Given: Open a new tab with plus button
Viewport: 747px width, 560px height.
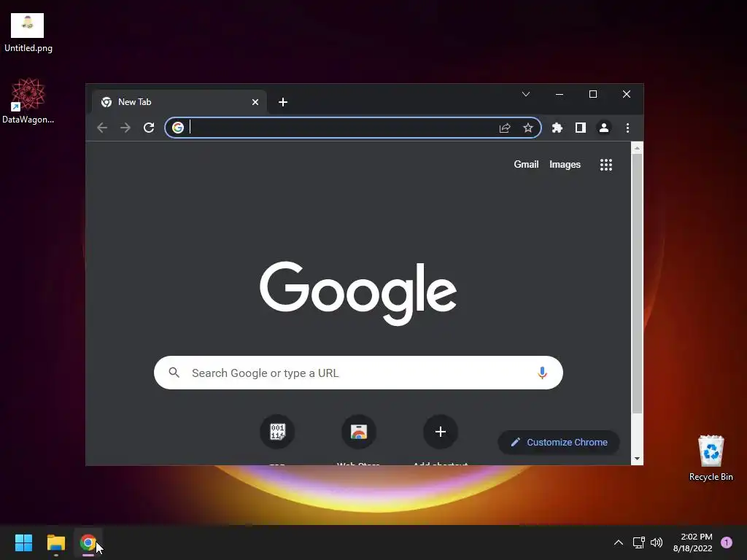Looking at the screenshot, I should [x=283, y=102].
